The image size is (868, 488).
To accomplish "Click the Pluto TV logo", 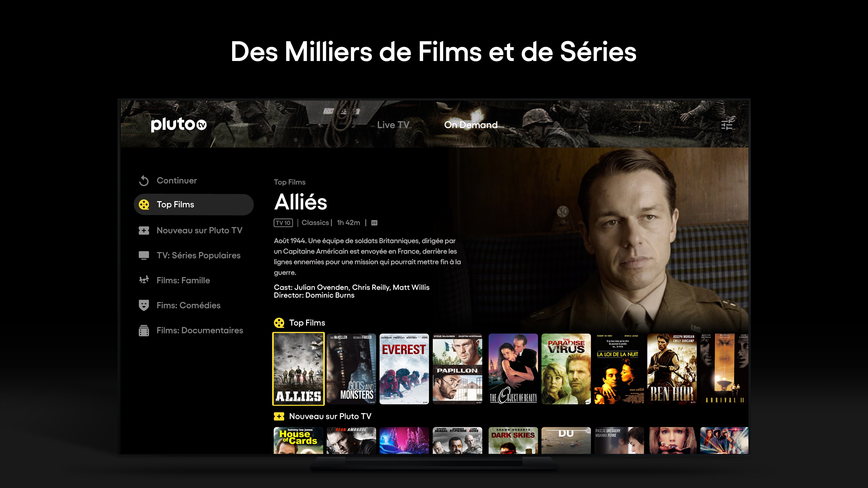I will point(179,124).
